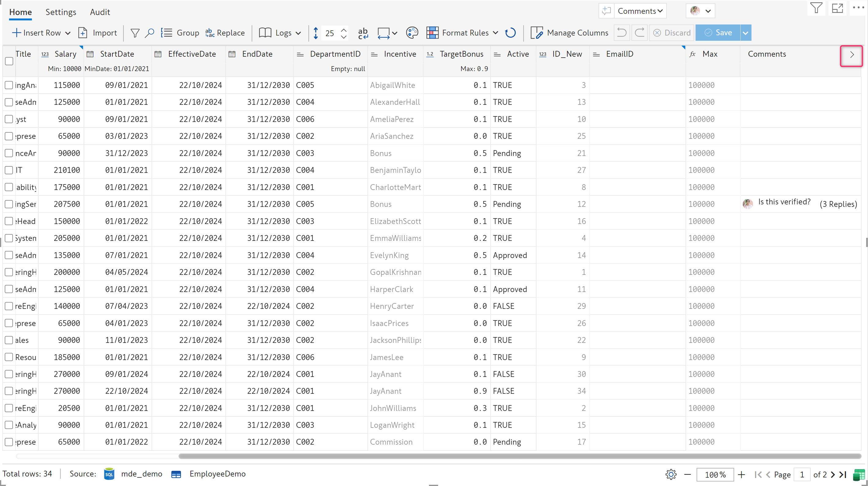Viewport: 868px width, 486px height.
Task: Select checkbox for AbigailWhite row
Action: [x=9, y=85]
